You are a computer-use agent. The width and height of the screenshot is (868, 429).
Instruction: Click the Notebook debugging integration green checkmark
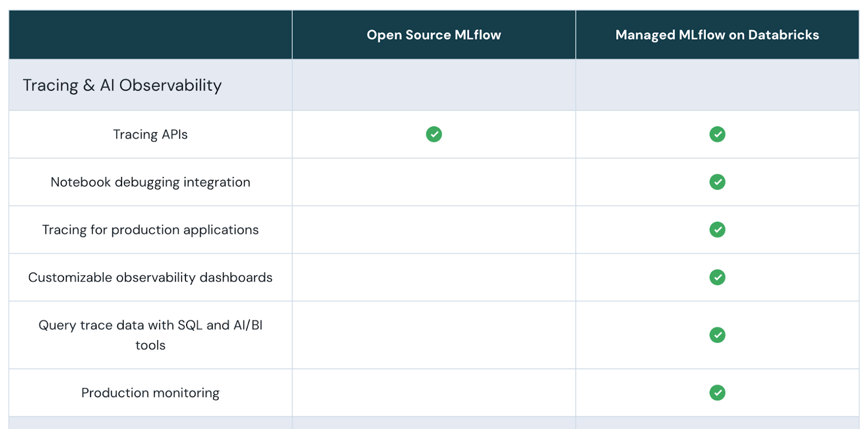click(x=717, y=182)
